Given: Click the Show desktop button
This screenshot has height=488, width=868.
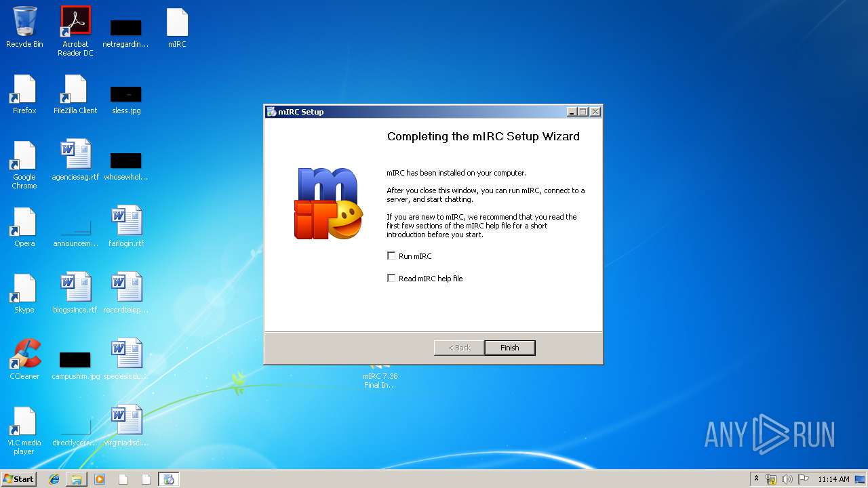Looking at the screenshot, I should coord(860,479).
